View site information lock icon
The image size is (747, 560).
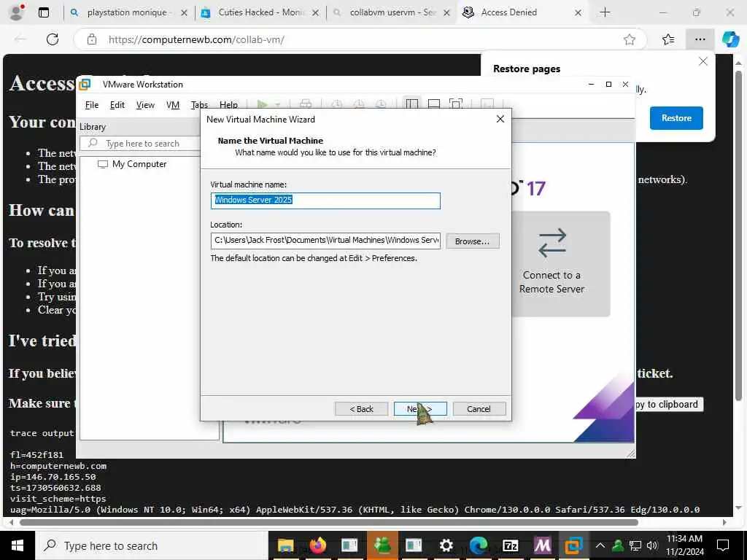click(x=92, y=39)
